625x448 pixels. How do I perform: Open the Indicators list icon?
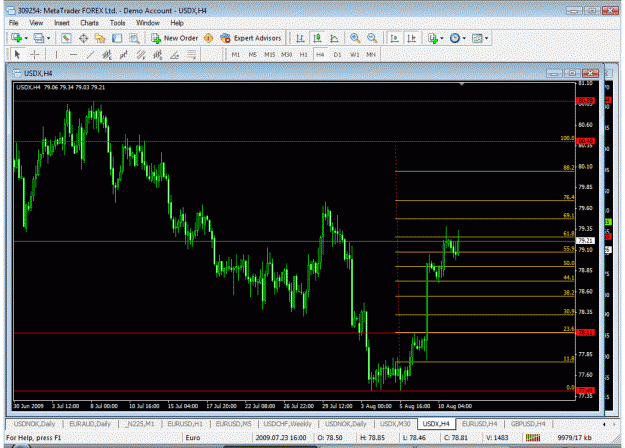(x=433, y=38)
